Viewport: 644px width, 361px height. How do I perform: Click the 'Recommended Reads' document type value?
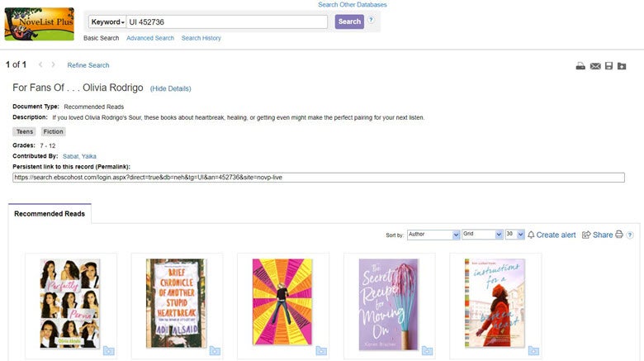[x=94, y=107]
